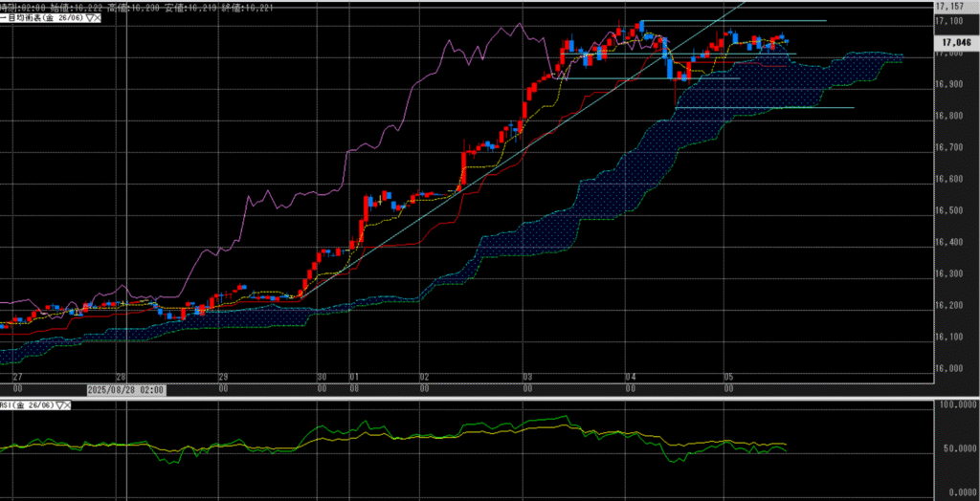This screenshot has width=980, height=501.
Task: Click the RSI(金 26/06) panel label
Action: [x=29, y=405]
